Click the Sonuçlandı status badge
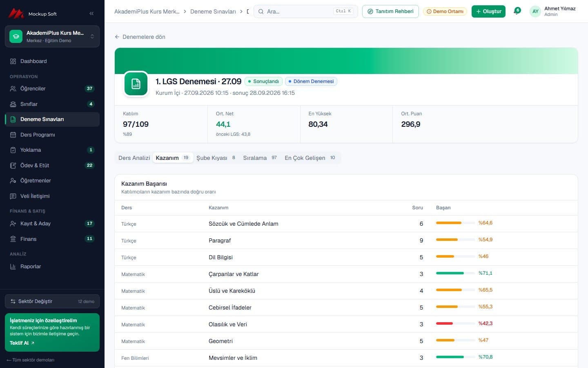Screen dimensions: 588x368 (x=263, y=81)
